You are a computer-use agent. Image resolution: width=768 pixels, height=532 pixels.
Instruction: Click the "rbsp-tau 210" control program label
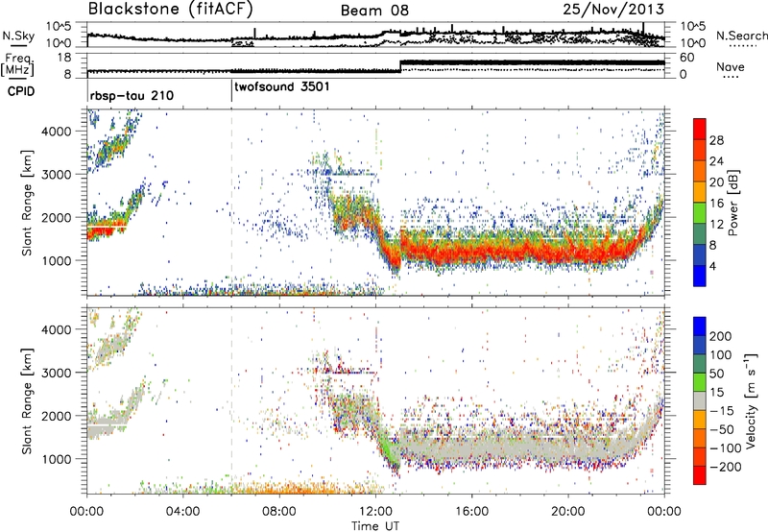click(132, 95)
